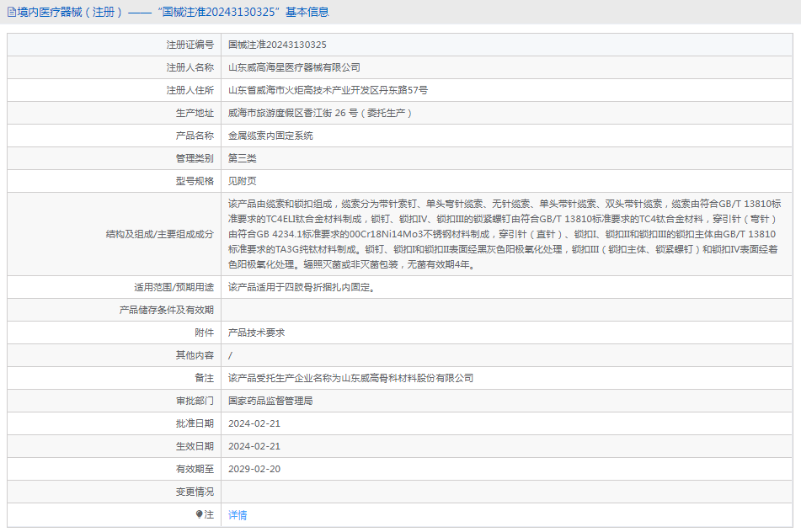This screenshot has height=532, width=801.
Task: Select address 山东省威海市火炬高技术产业开发区丹东路57号
Action: 328,90
